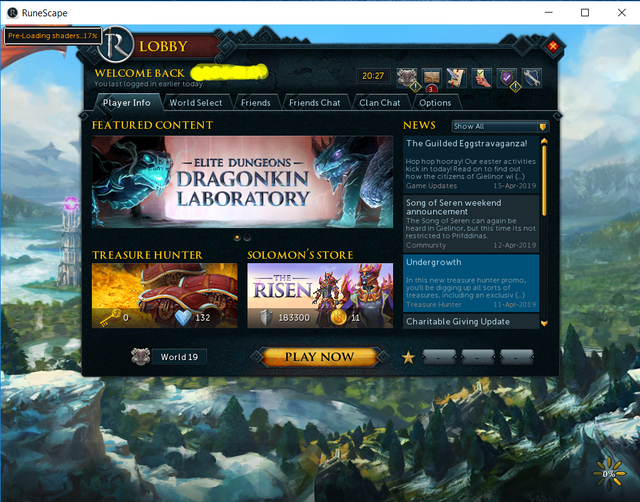Open the hand with checklist poll icon

coord(482,78)
